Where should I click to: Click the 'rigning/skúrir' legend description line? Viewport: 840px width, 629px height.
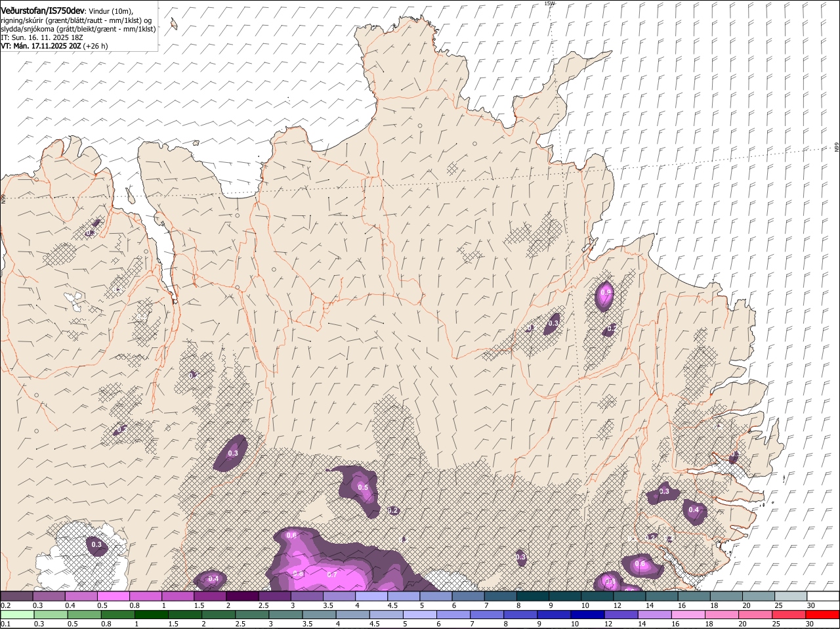click(76, 20)
